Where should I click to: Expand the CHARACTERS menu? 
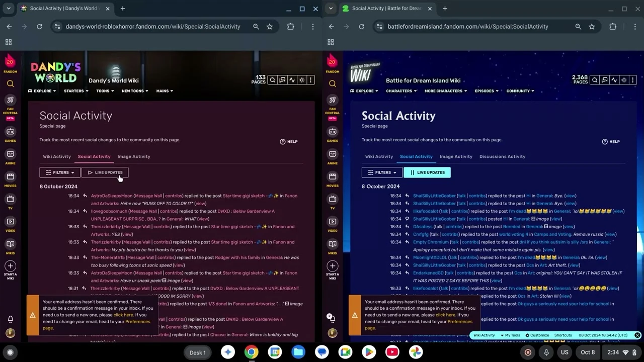(x=400, y=91)
